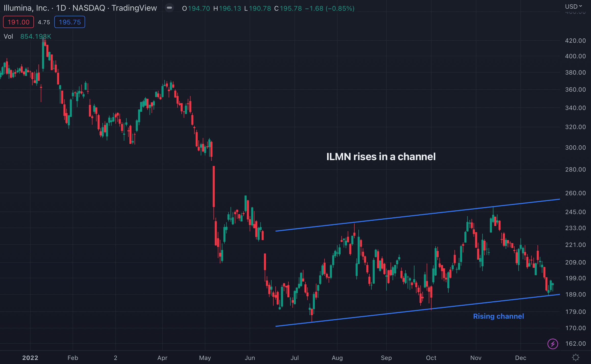Viewport: 591px width, 364px height.
Task: Select the blue 'Rising channel' text label
Action: point(498,316)
